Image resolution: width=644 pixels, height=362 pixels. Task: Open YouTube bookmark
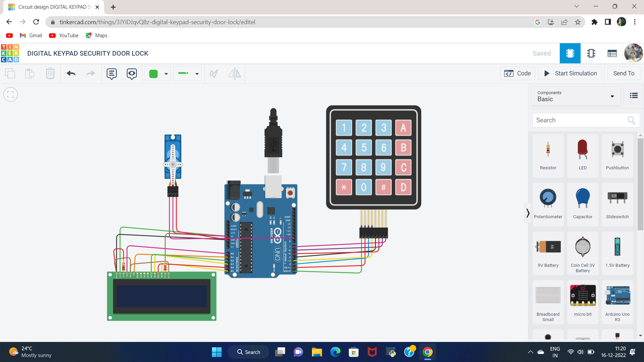coord(64,36)
